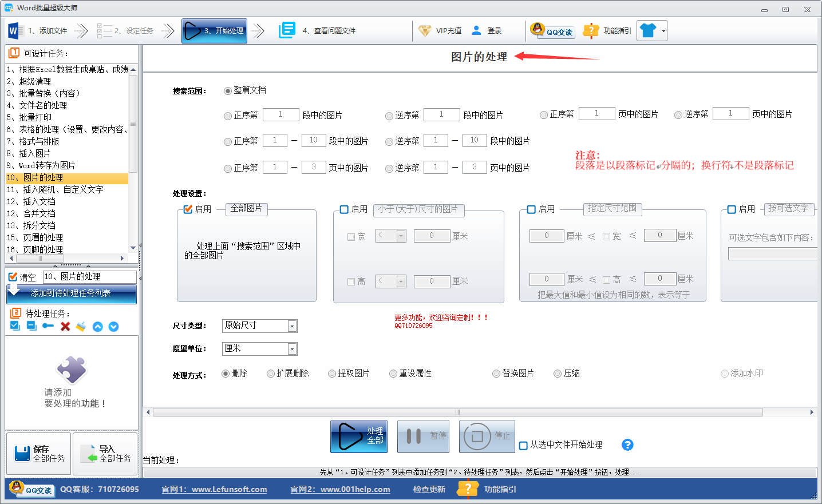This screenshot has width=822, height=504.
Task: Expand the t-shirt theme dropdown arrow
Action: 664,30
